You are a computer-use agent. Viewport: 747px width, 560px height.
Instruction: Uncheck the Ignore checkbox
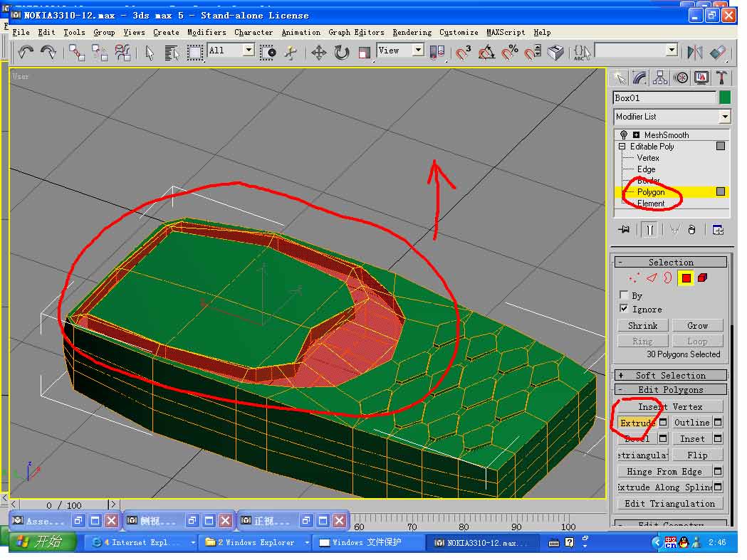click(x=625, y=309)
